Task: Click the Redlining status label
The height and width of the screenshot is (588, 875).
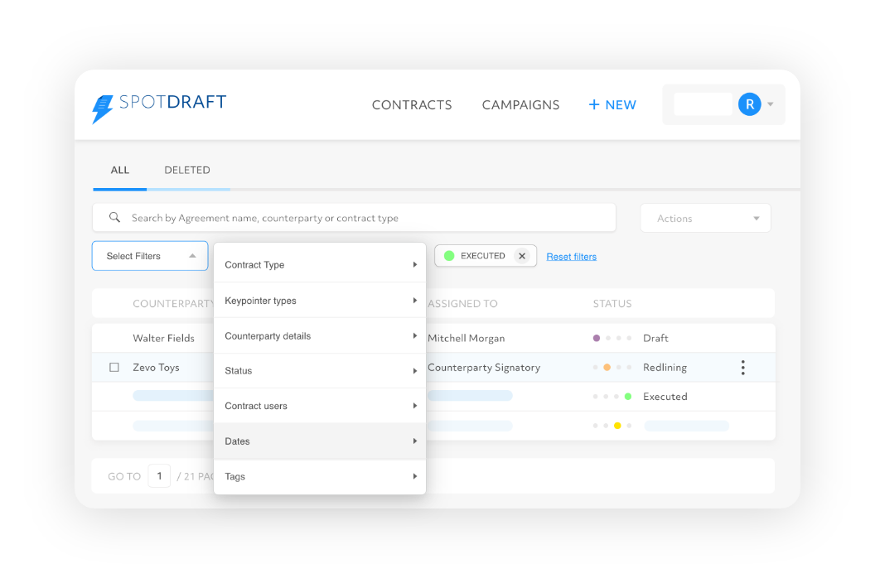Action: [x=665, y=368]
